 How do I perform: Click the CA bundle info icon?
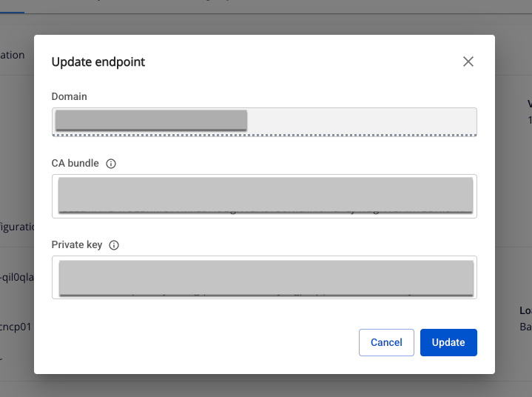coord(111,164)
